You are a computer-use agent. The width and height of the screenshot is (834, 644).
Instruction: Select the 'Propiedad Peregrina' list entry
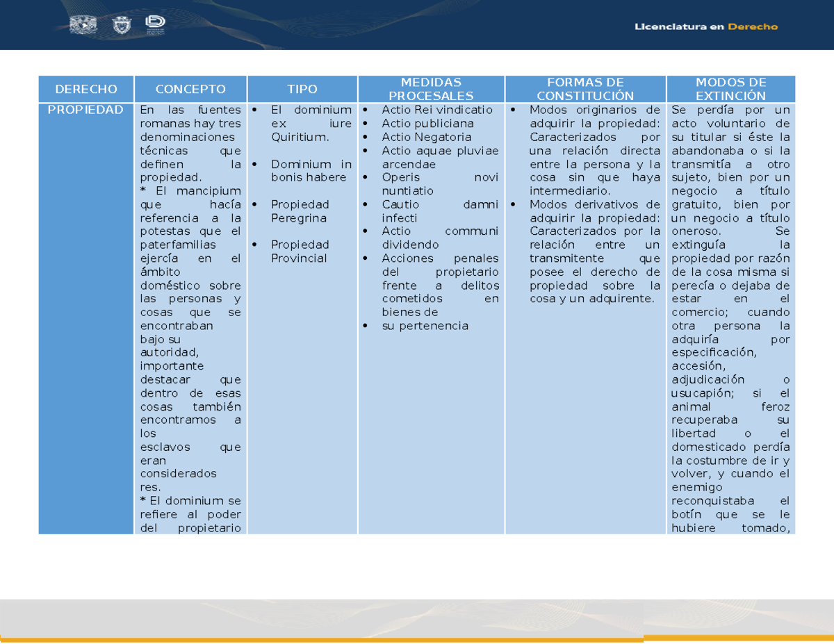point(299,210)
